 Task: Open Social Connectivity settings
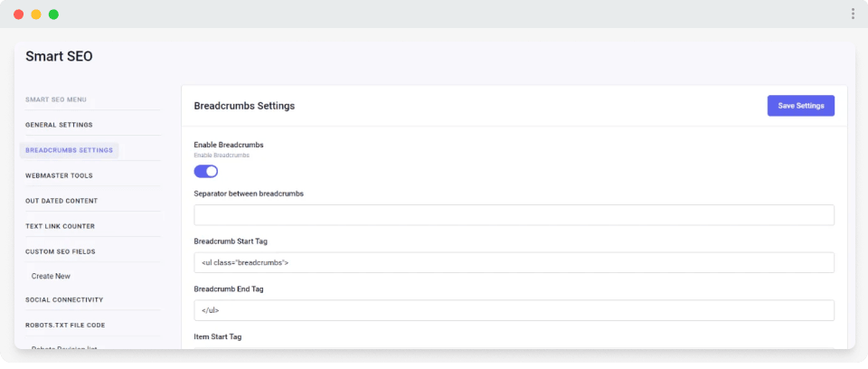point(64,299)
